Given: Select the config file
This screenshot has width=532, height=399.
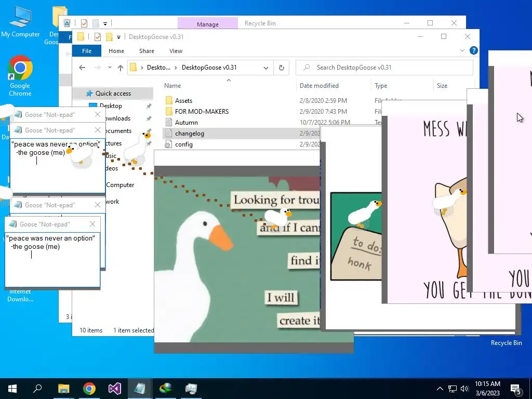Looking at the screenshot, I should pos(183,144).
